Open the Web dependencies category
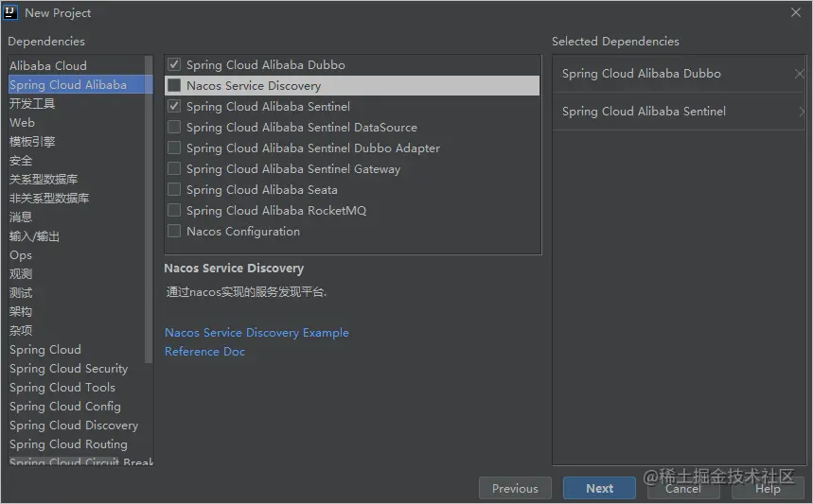Viewport: 813px width, 504px height. point(23,123)
